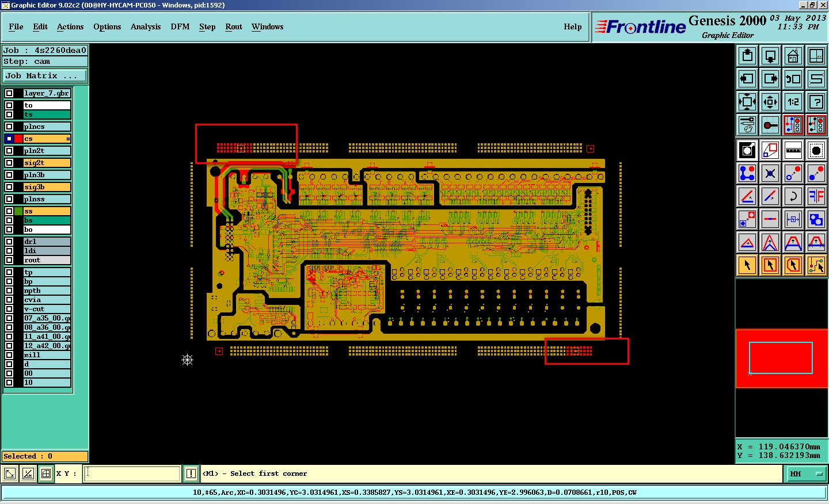Click the first icon left of X Y

(10, 474)
